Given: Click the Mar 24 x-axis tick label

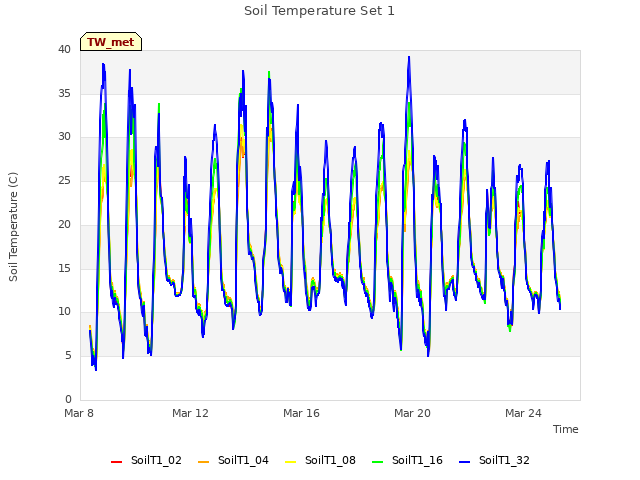Looking at the screenshot, I should click(x=523, y=413).
